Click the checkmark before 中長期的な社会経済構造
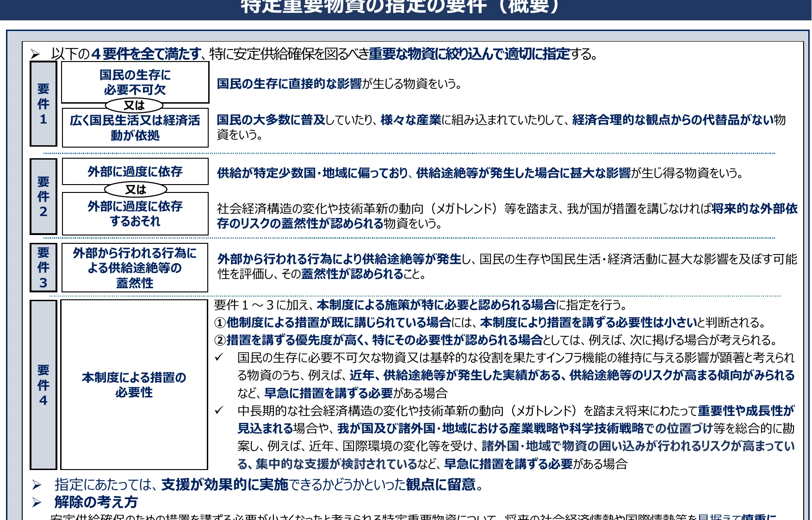This screenshot has height=520, width=812. (219, 411)
